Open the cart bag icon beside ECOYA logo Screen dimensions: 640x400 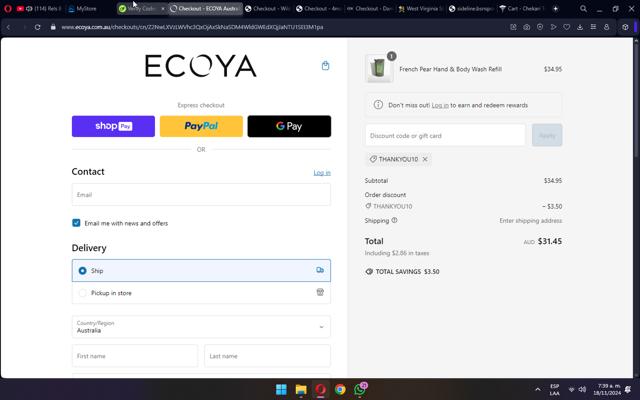pos(325,65)
